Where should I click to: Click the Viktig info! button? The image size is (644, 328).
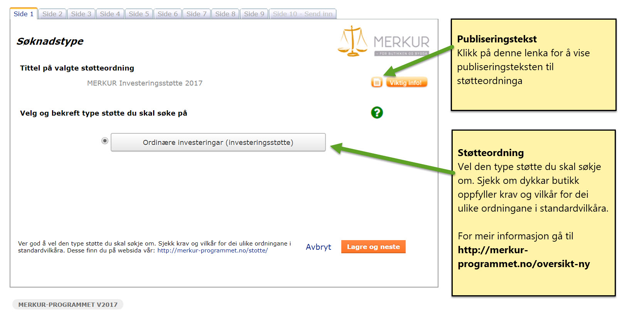tap(406, 82)
